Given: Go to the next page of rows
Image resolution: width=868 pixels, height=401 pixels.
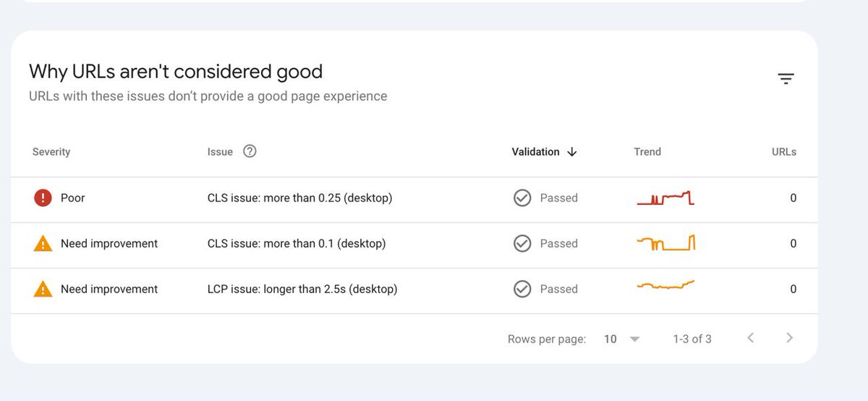Looking at the screenshot, I should pyautogui.click(x=789, y=338).
